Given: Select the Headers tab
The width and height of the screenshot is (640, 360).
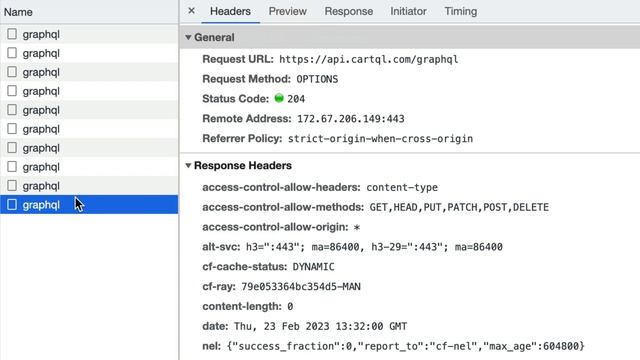Looking at the screenshot, I should pyautogui.click(x=230, y=11).
